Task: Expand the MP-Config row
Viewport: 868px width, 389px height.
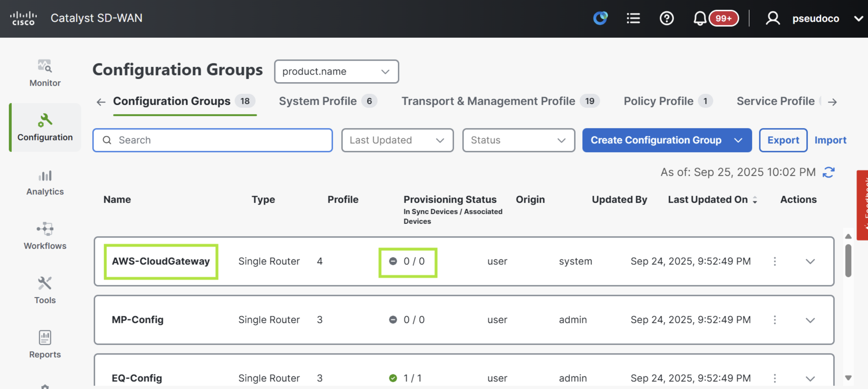Action: [810, 320]
